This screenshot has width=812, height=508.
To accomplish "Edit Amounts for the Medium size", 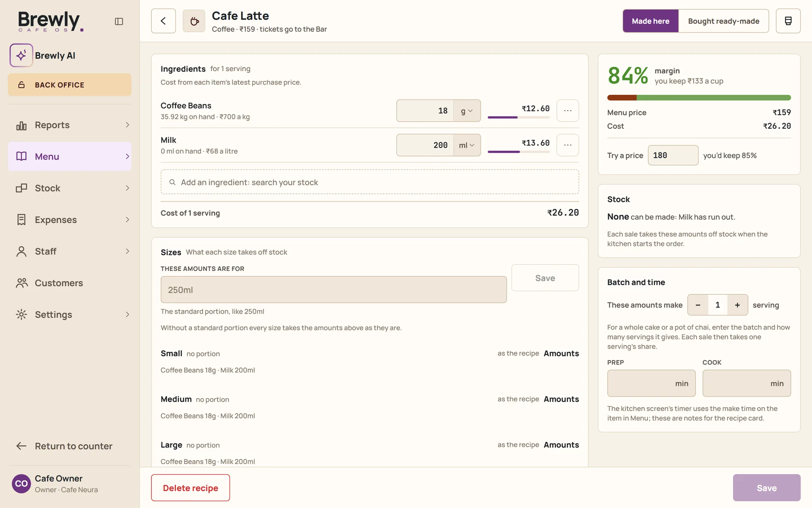I will (x=561, y=399).
